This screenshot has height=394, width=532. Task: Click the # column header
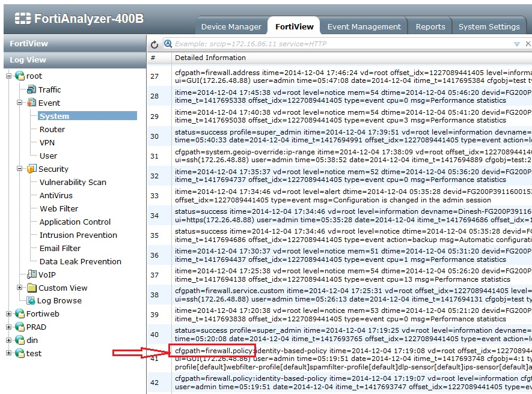(159, 58)
